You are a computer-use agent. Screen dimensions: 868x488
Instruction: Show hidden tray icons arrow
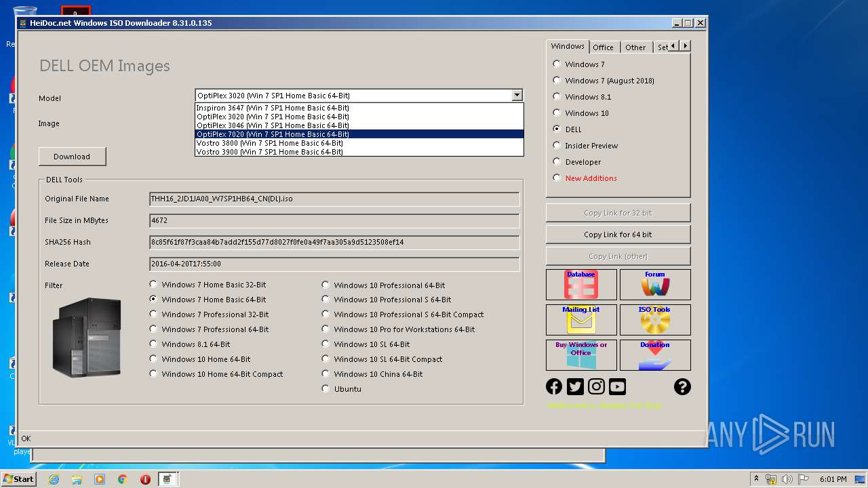756,479
